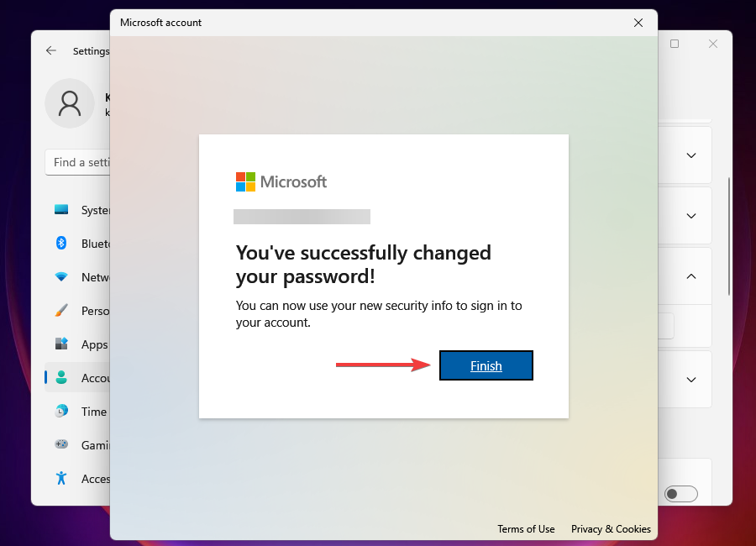Click the Finish button
Screen dimensions: 756x546
tap(486, 365)
